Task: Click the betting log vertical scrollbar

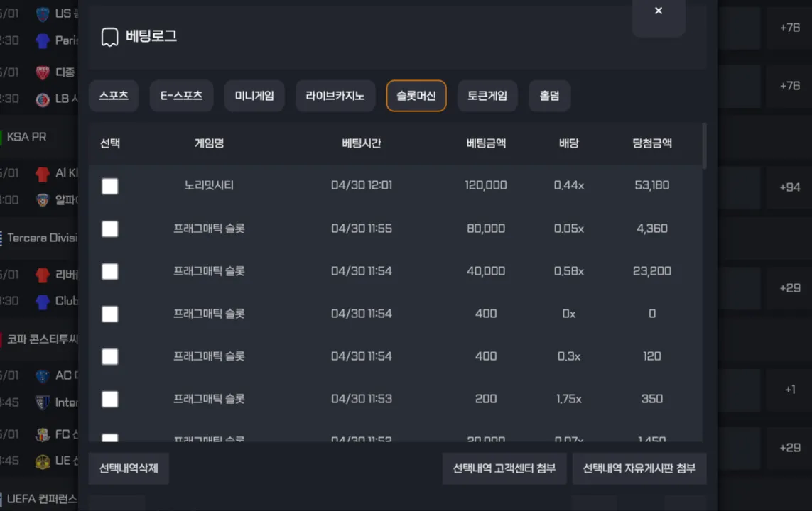Action: coord(704,146)
